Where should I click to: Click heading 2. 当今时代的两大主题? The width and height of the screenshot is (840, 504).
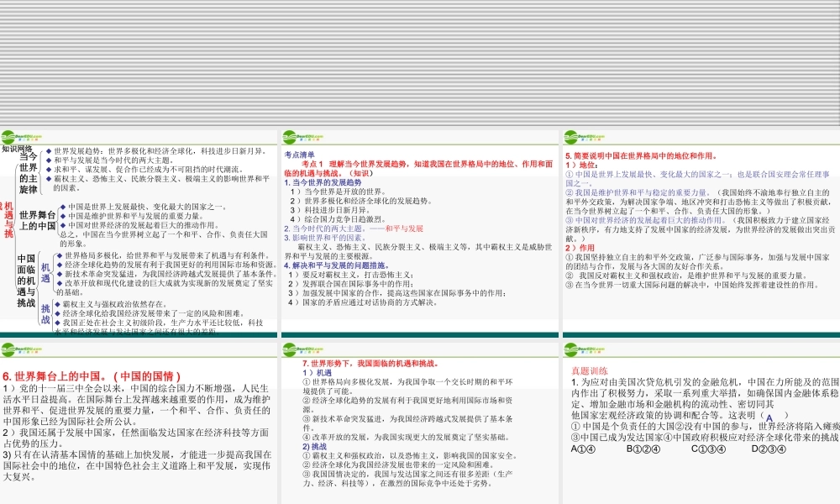pyautogui.click(x=354, y=228)
